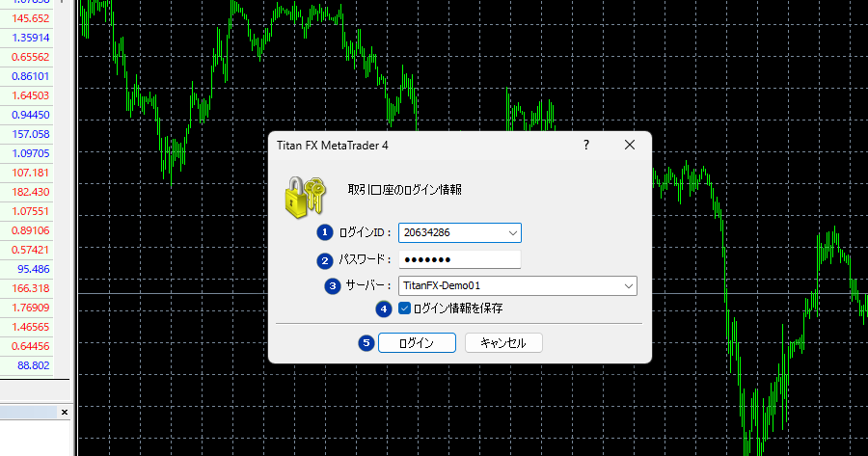Viewport: 868px width, 456px height.
Task: Select the 88.802 price row
Action: click(27, 365)
